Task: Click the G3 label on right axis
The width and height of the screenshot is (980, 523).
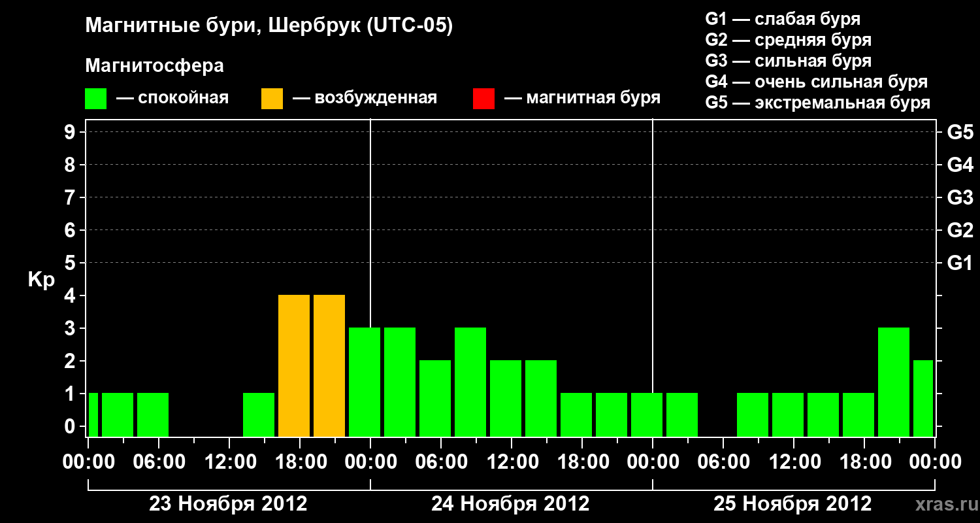Action: click(x=960, y=197)
